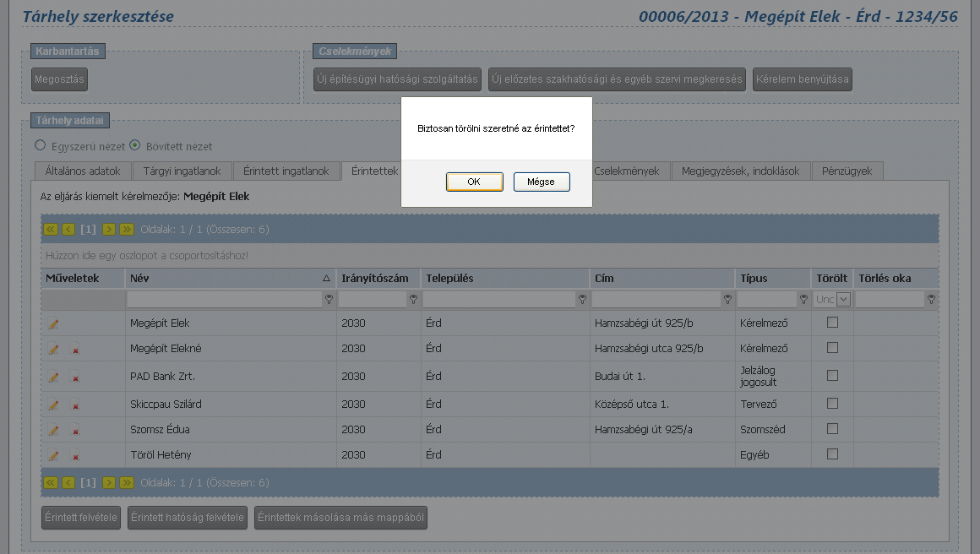Click Érintett hatóság felvétele button
The width and height of the screenshot is (980, 554).
[188, 518]
